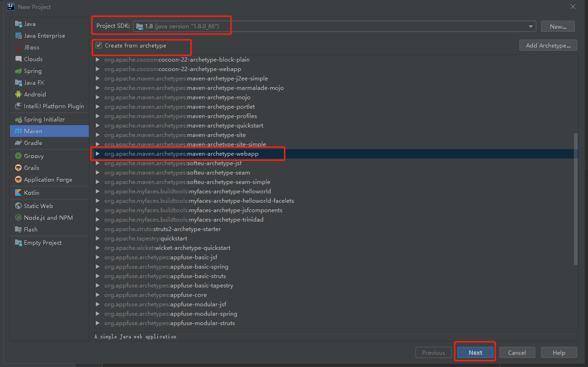Select the Empty Project icon
The width and height of the screenshot is (588, 367).
point(18,243)
